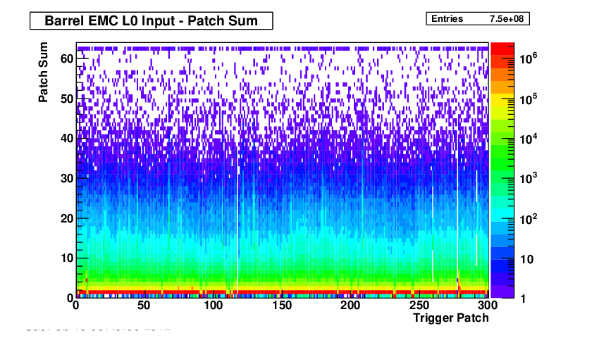Screen dimensions: 599x364
Task: Click the 'Barrel EMC L0 Input - Patch Sum' title
Action: coord(152,20)
